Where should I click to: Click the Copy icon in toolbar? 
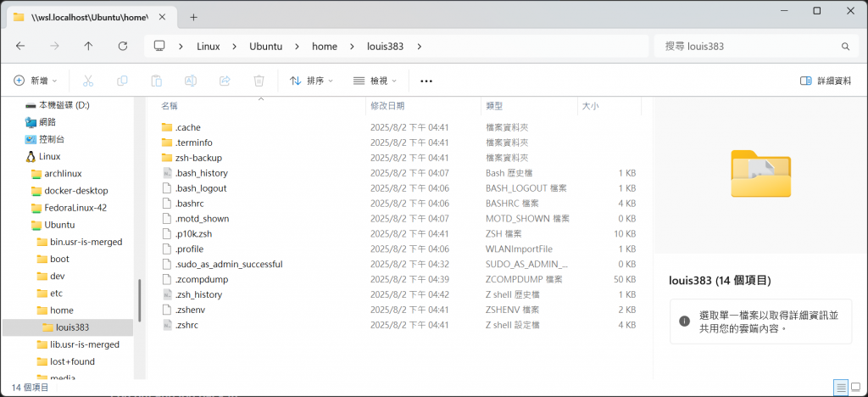click(x=122, y=81)
